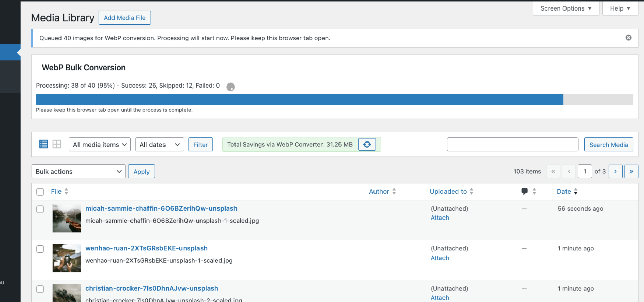Expand the Help tab

pos(620,8)
